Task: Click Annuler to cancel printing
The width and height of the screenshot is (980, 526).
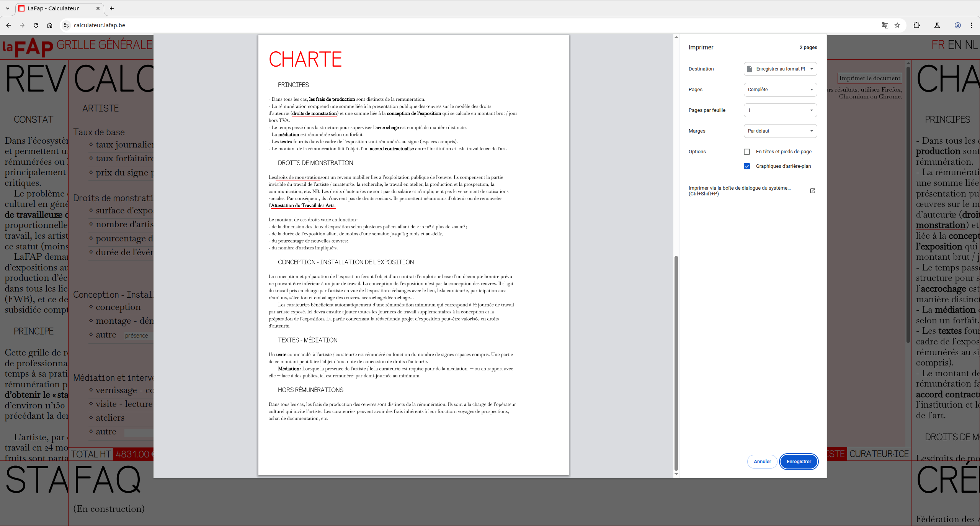Action: point(762,462)
